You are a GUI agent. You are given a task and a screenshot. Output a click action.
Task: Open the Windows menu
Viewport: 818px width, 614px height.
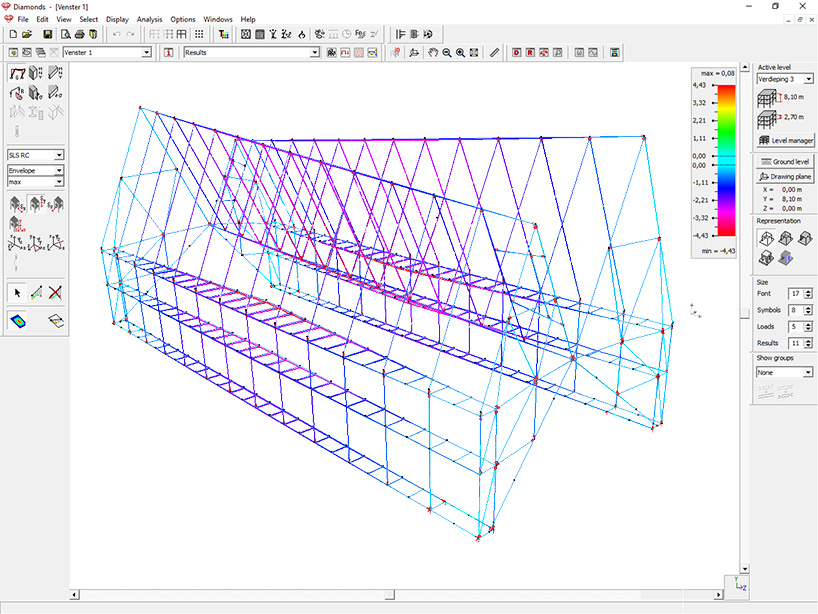click(218, 19)
